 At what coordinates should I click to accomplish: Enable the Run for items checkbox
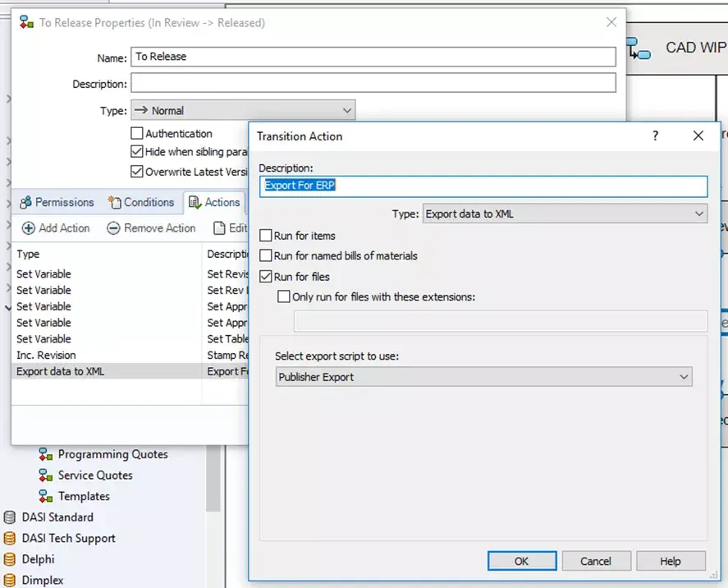[x=266, y=236]
